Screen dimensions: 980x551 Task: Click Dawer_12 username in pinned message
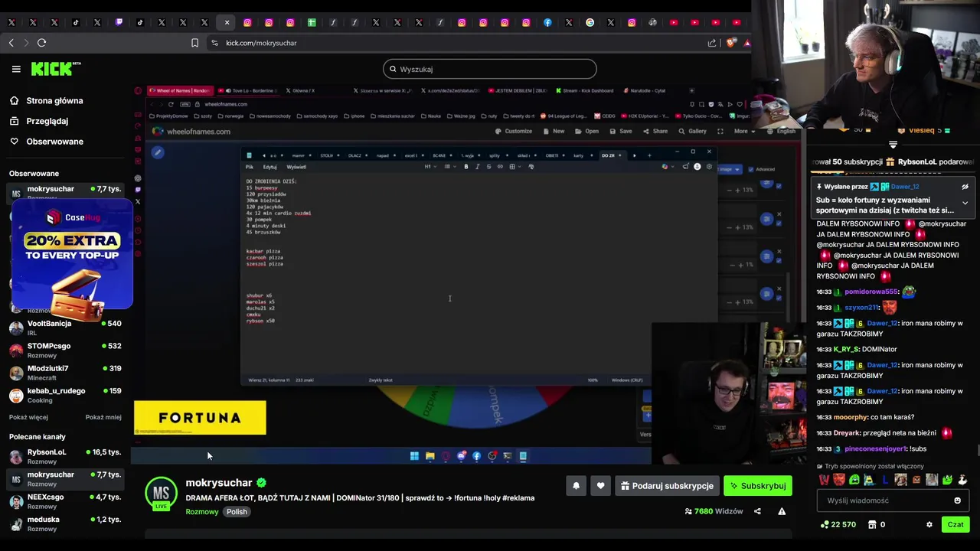[x=905, y=187]
